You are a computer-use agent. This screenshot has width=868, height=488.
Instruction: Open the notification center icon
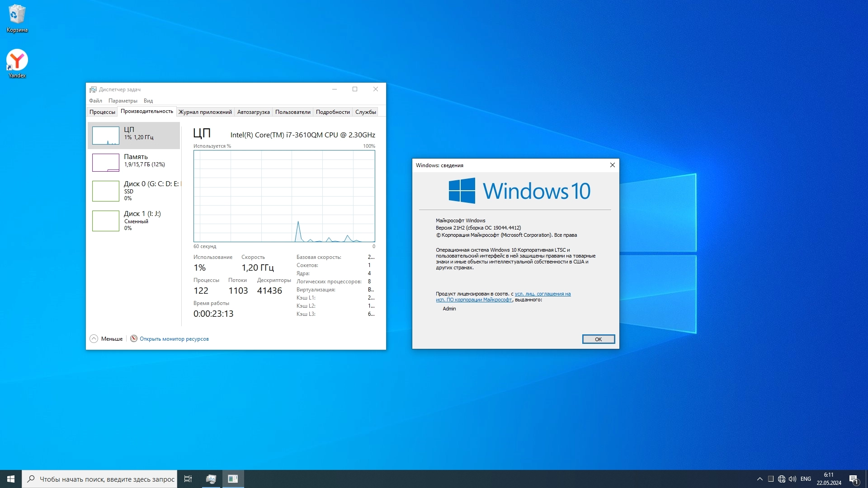(x=854, y=479)
